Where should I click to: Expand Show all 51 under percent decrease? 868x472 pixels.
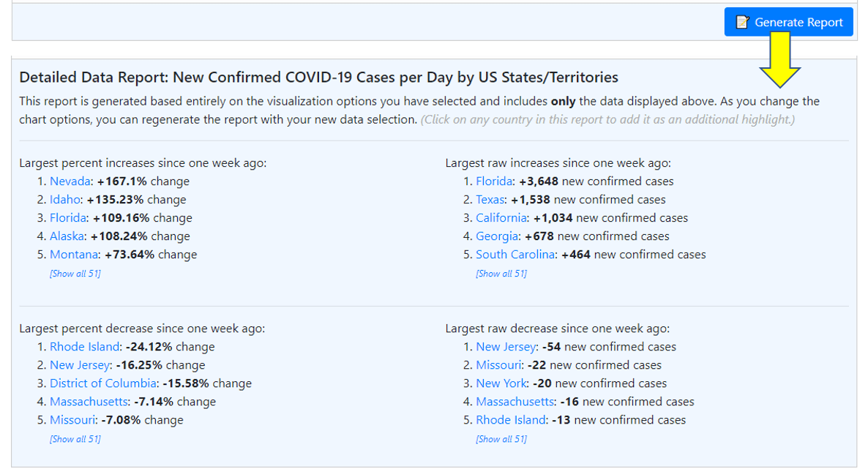75,439
